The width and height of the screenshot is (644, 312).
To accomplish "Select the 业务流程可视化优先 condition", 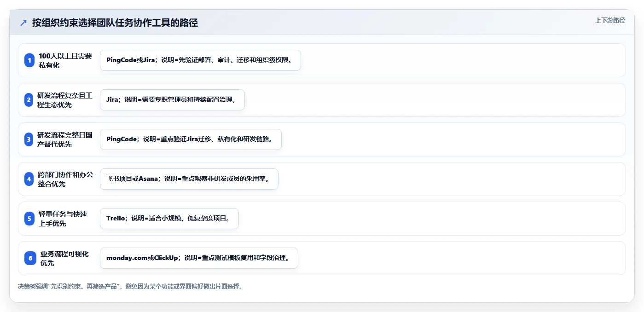I will click(64, 258).
